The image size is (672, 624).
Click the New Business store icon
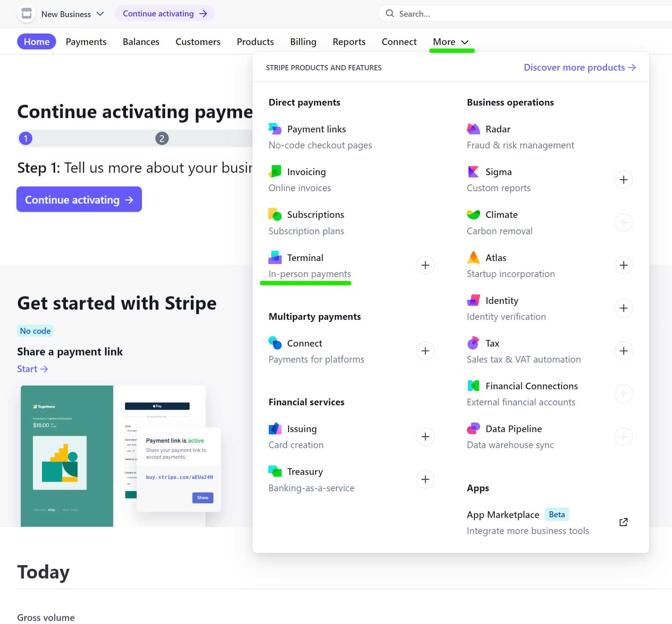click(26, 14)
